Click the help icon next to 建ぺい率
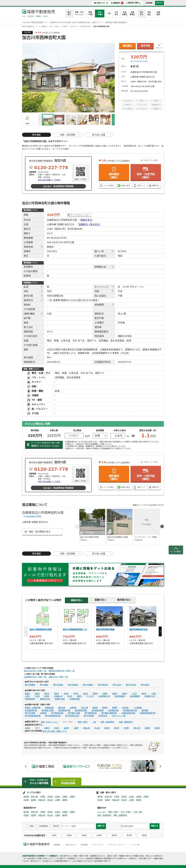The height and width of the screenshot is (868, 186). pyautogui.click(x=113, y=251)
